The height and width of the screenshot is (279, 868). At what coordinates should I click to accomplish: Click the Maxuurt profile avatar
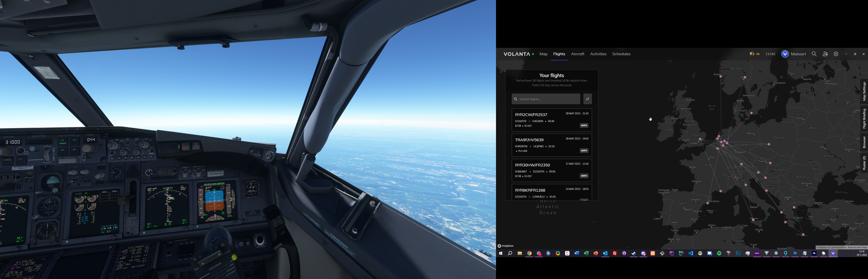pos(785,54)
